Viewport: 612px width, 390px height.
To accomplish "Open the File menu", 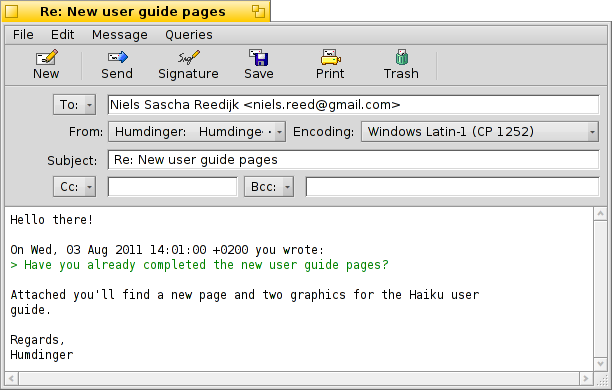I will click(x=23, y=35).
